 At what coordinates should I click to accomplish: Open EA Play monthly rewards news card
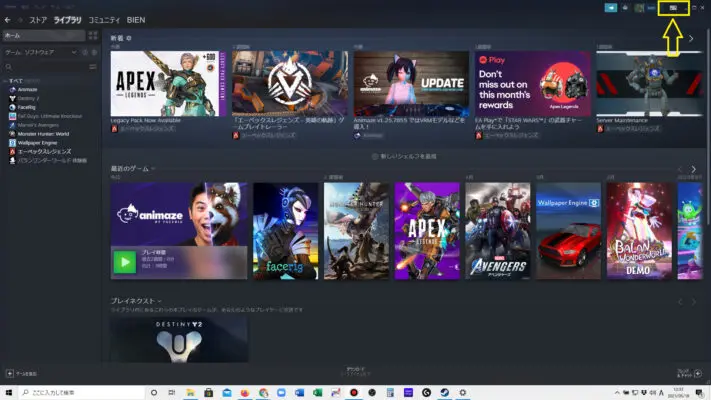pos(533,83)
